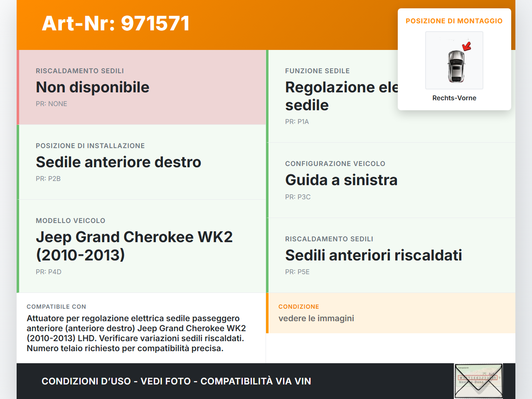Select the PR: NONE code
Viewport: 532px width, 399px height.
click(x=52, y=104)
